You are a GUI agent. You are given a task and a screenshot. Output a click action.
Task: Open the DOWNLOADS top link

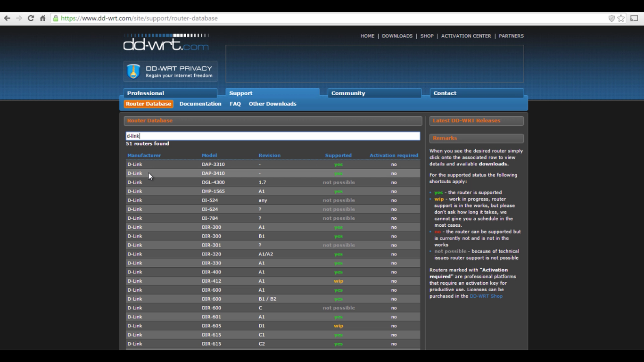(x=397, y=36)
